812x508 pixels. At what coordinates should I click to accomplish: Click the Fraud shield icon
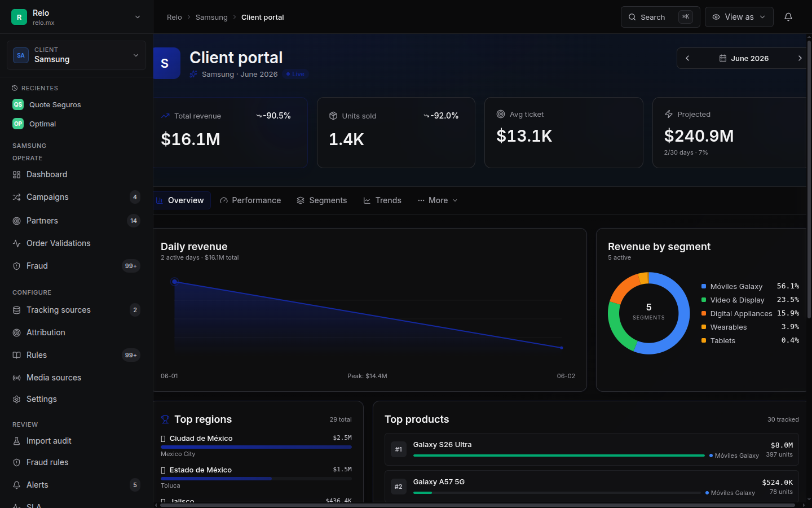[17, 266]
